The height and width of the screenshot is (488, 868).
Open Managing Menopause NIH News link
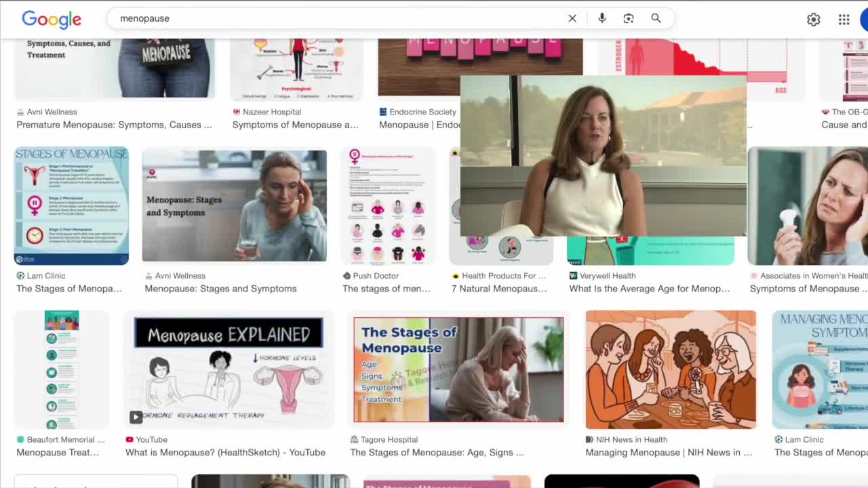(x=668, y=453)
